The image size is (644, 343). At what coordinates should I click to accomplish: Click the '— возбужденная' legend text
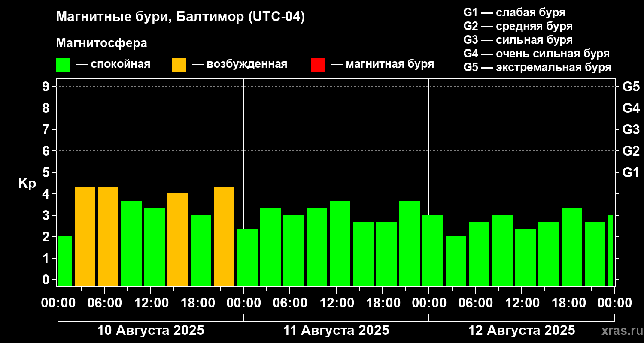(240, 65)
